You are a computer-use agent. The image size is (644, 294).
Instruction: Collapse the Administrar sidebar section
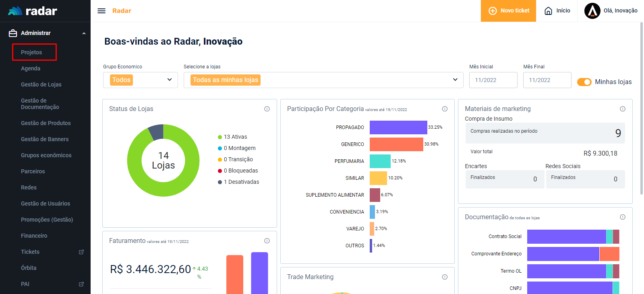84,33
